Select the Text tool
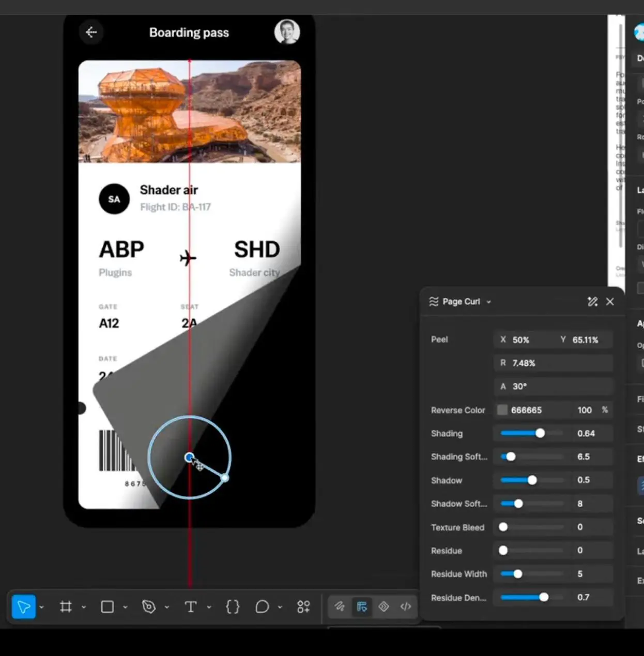644x656 pixels. (x=191, y=606)
